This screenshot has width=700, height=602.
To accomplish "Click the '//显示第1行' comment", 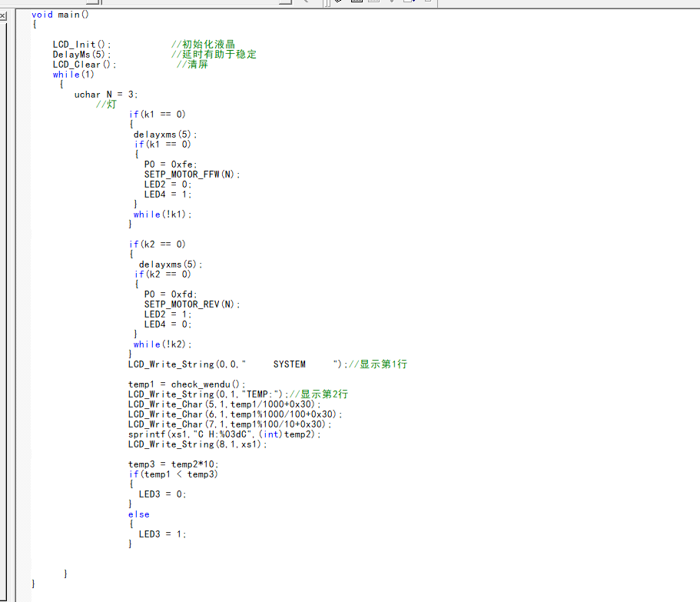I will coord(378,364).
